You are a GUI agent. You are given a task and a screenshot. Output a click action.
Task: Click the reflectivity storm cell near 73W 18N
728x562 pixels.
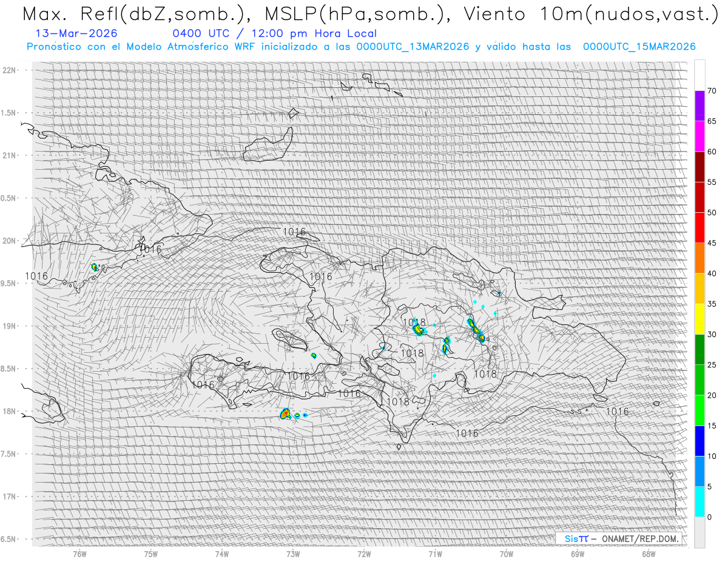[286, 413]
